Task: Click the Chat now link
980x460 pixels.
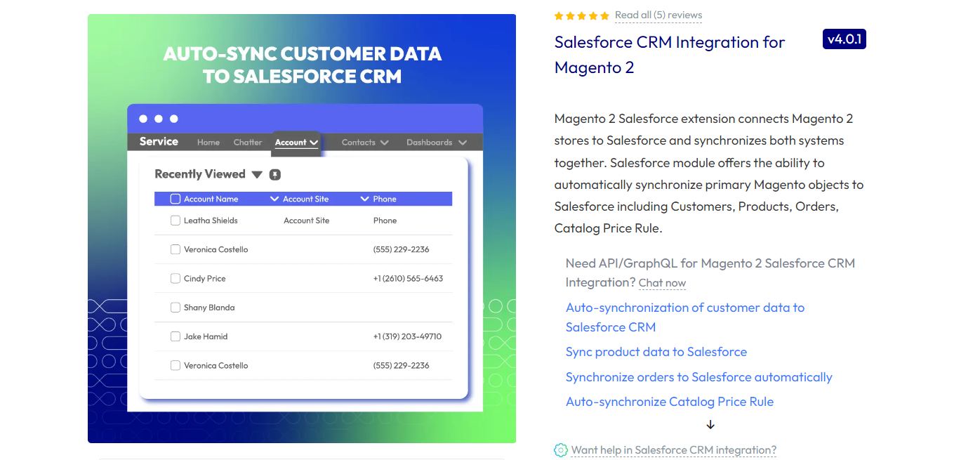Action: (661, 283)
